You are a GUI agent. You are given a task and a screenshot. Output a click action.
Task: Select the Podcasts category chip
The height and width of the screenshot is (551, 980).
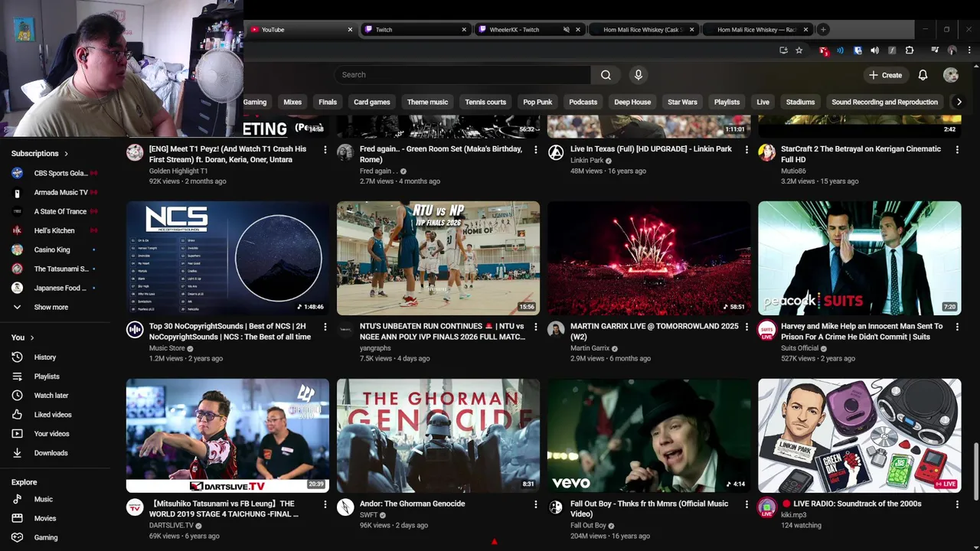(x=583, y=102)
